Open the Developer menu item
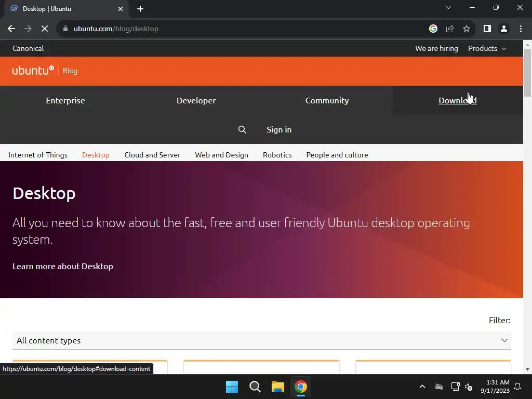Viewport: 532px width, 399px height. [196, 100]
